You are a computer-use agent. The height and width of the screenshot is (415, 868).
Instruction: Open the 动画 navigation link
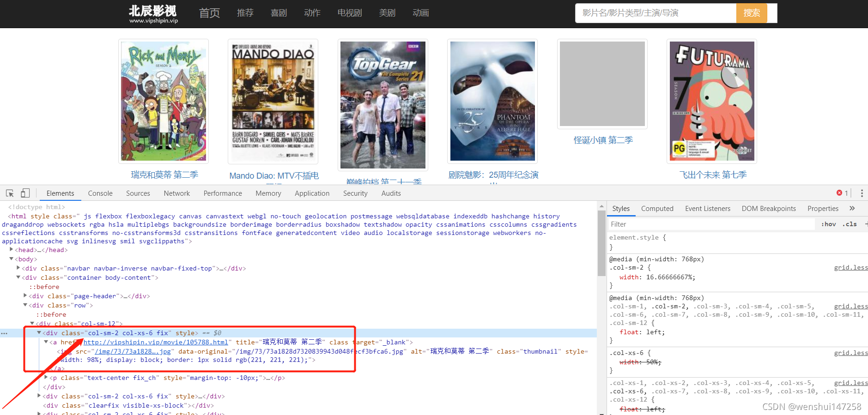click(x=421, y=13)
